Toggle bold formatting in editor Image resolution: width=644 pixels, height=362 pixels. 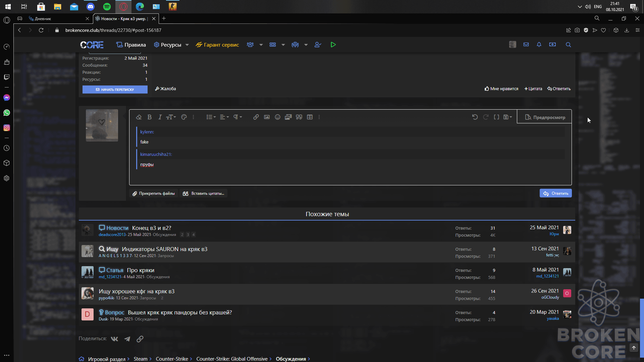point(150,117)
